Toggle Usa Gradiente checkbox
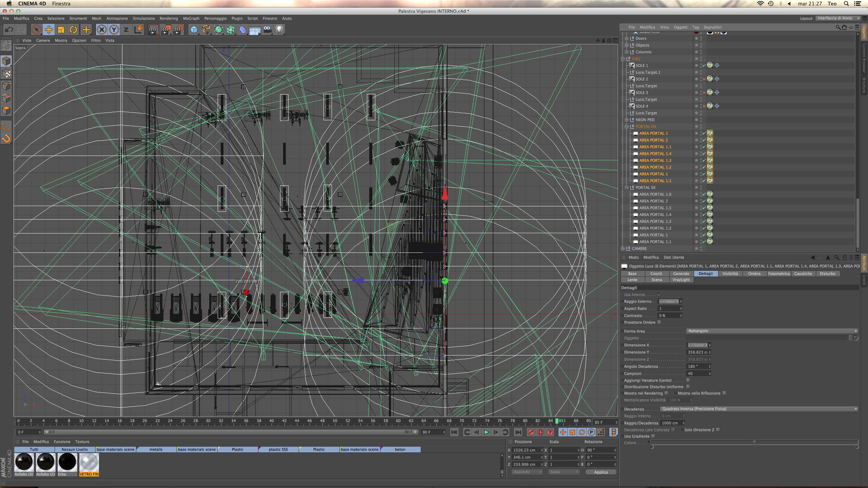868x488 pixels. [653, 436]
